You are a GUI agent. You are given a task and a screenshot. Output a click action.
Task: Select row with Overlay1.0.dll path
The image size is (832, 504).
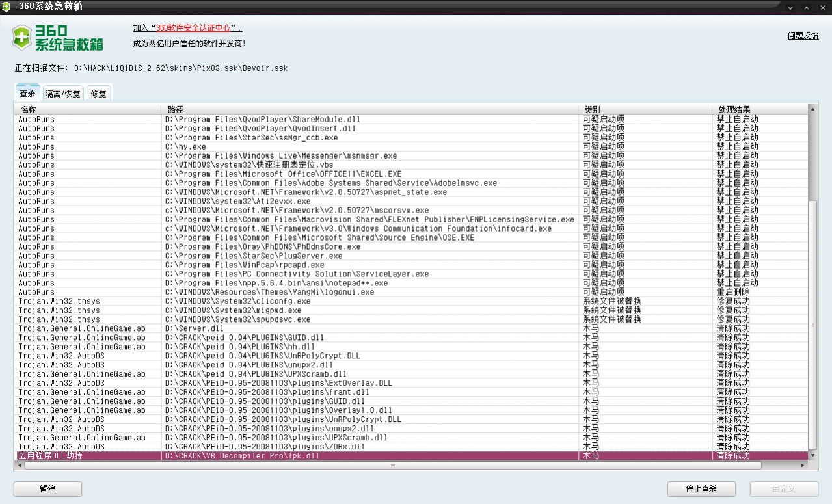412,411
